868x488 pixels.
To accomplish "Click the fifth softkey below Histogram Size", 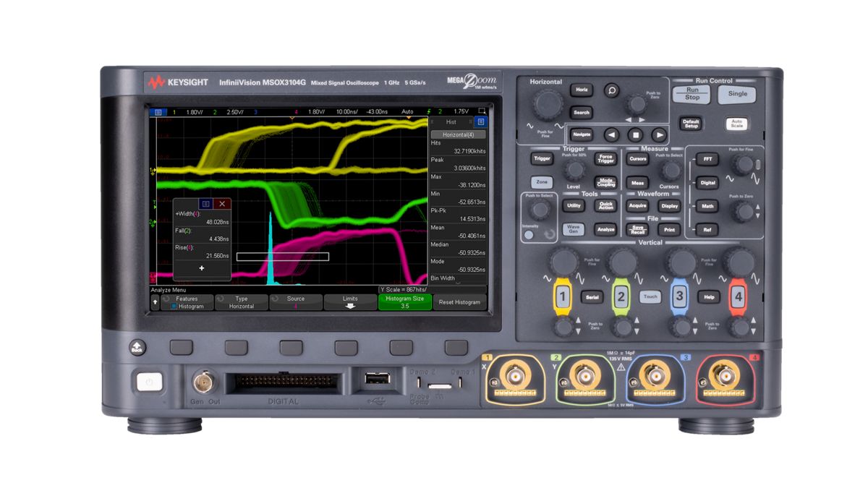I will pyautogui.click(x=401, y=348).
